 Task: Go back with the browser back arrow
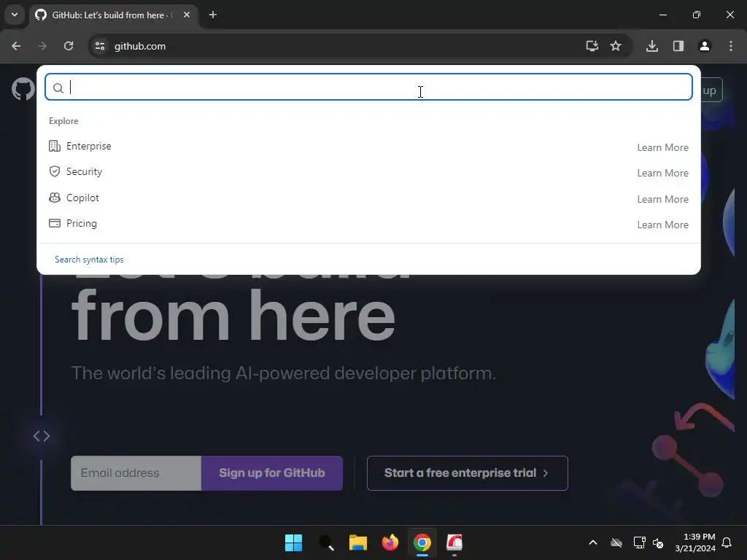[x=16, y=46]
